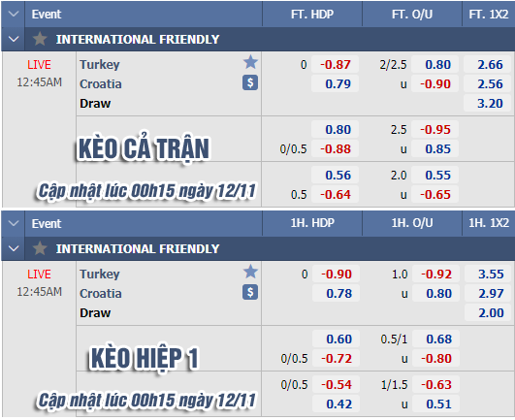Screen dimensions: 515x420
Task: Bet on full-time Draw at 3.20
Action: point(488,104)
